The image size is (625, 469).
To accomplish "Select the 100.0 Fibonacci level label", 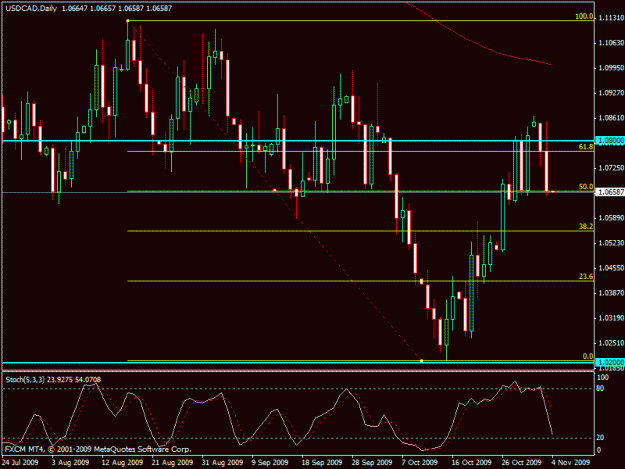I will [x=584, y=16].
